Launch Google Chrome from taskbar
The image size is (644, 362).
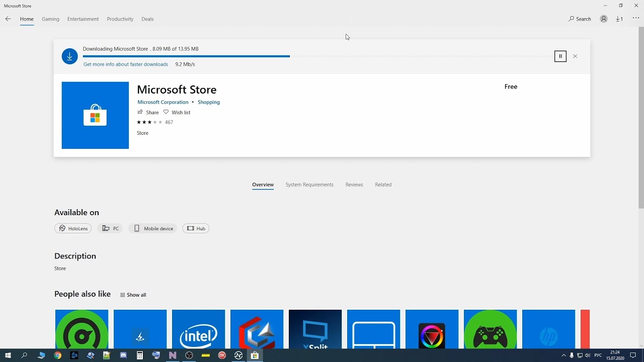click(x=57, y=355)
